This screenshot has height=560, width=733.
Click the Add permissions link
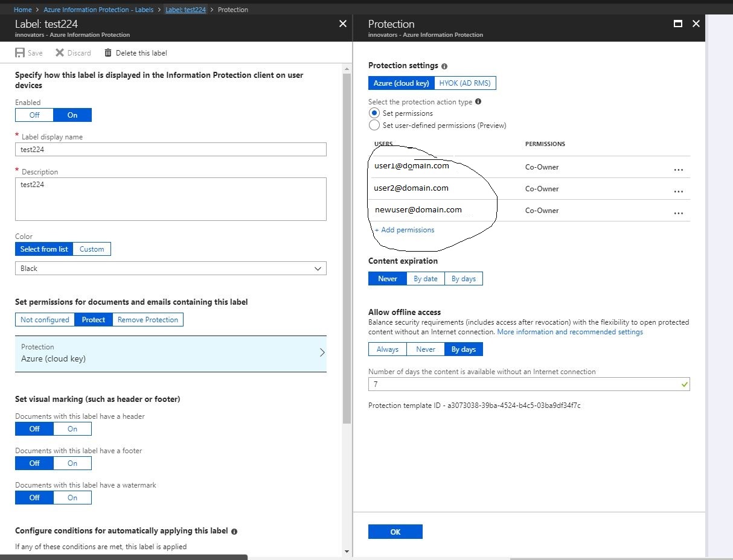tap(405, 230)
